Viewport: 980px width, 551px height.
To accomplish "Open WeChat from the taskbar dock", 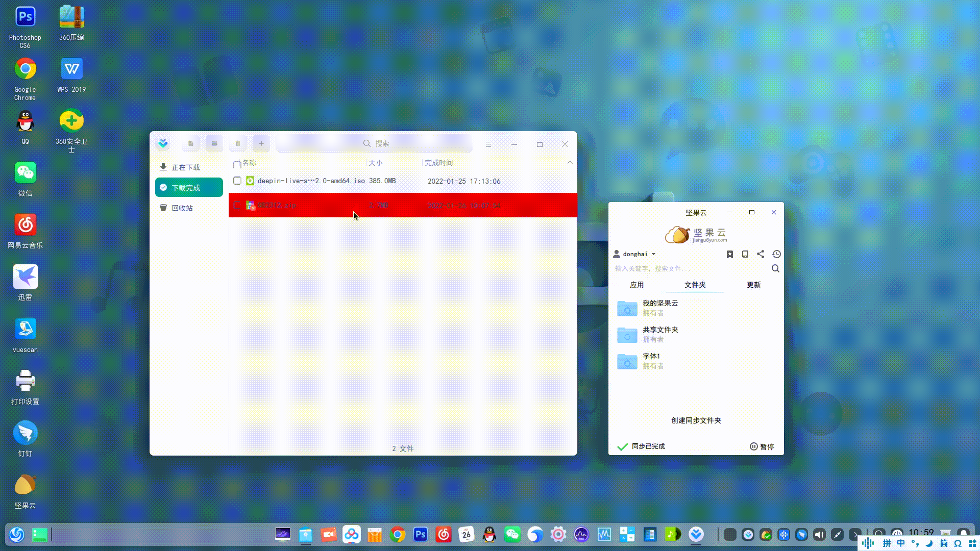I will [x=512, y=535].
